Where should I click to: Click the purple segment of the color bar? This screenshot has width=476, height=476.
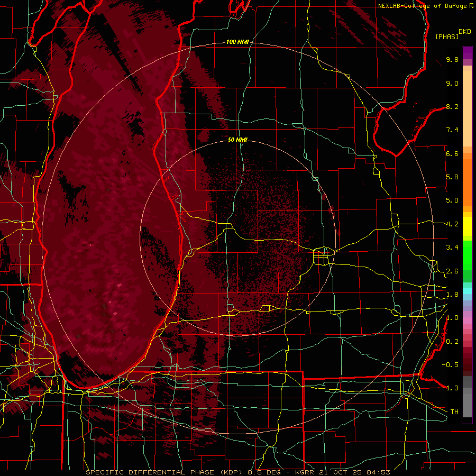467,53
